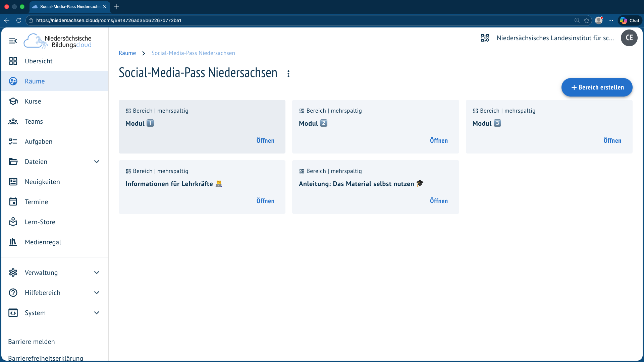Expand the System submenu chevron
Viewport: 644px width, 362px height.
coord(97,313)
